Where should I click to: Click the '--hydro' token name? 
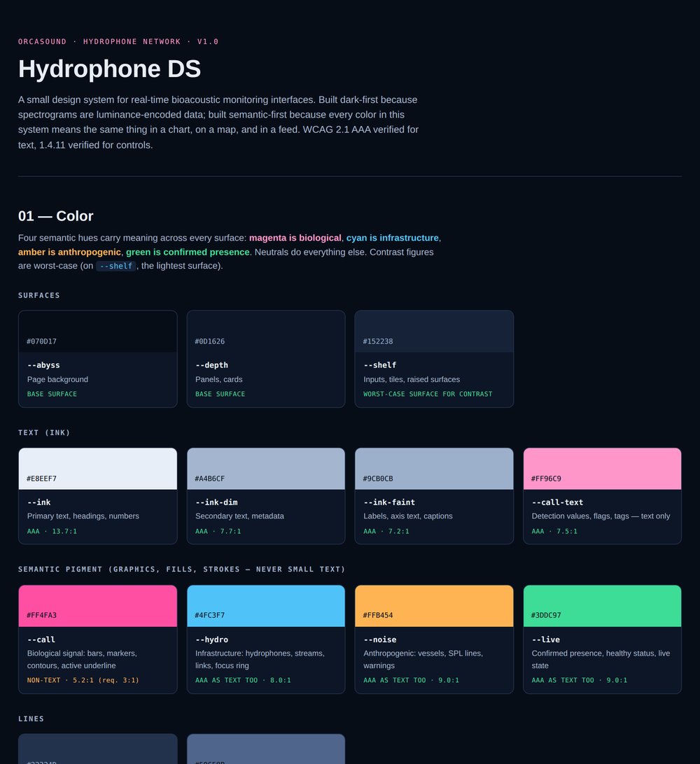coord(211,639)
